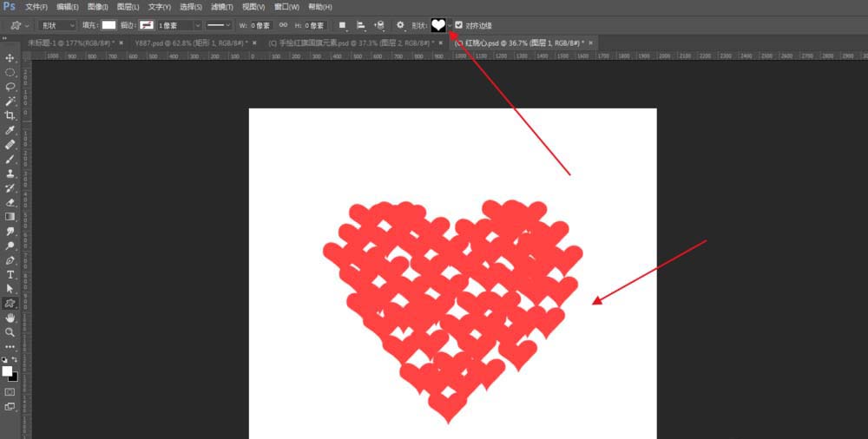Screen dimensions: 868x439
Task: Activate the Zoom magnifier tool
Action: click(10, 331)
